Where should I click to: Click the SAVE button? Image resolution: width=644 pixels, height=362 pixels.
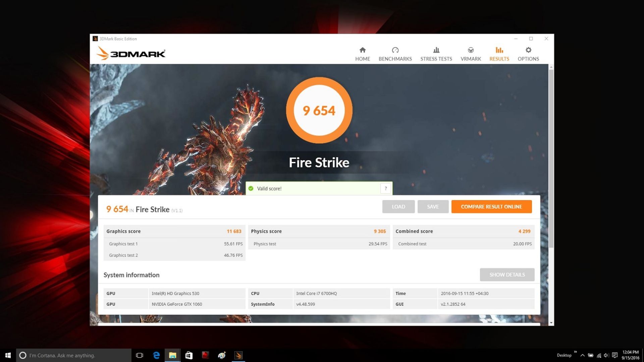[x=433, y=207]
